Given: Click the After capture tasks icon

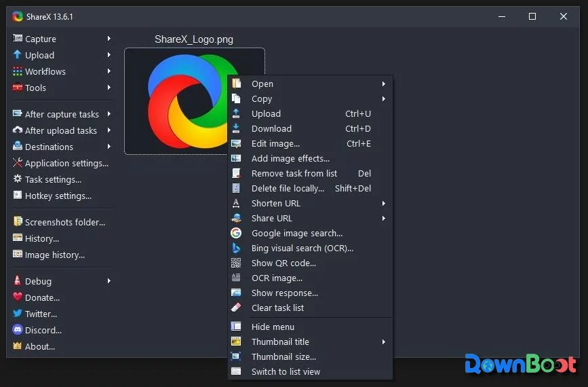Looking at the screenshot, I should (x=17, y=114).
